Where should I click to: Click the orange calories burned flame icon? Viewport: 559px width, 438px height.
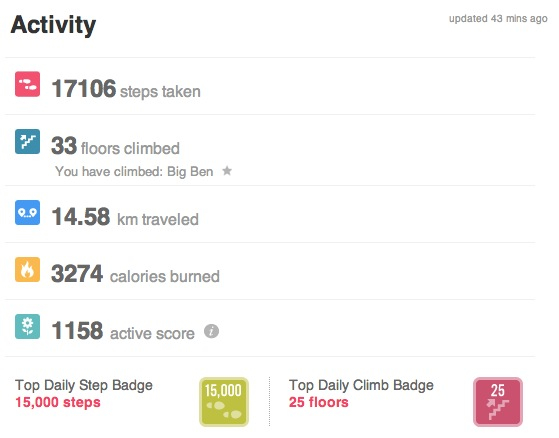coord(27,269)
